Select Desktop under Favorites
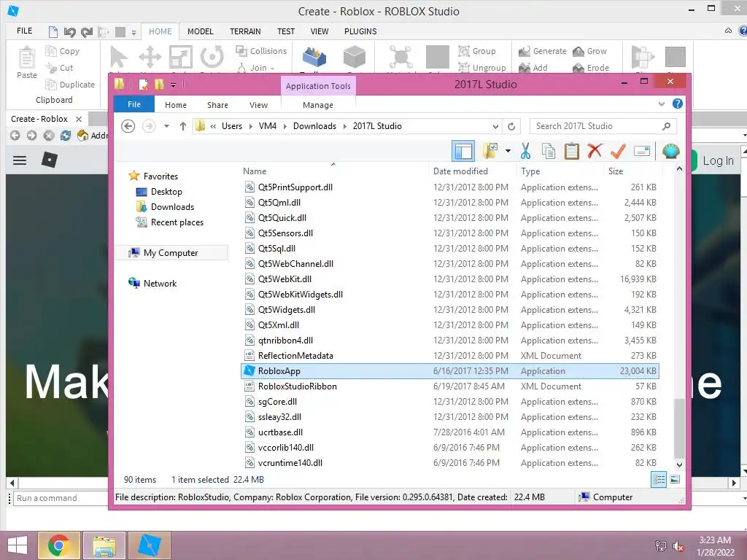Screen dimensions: 747x560 coord(166,192)
